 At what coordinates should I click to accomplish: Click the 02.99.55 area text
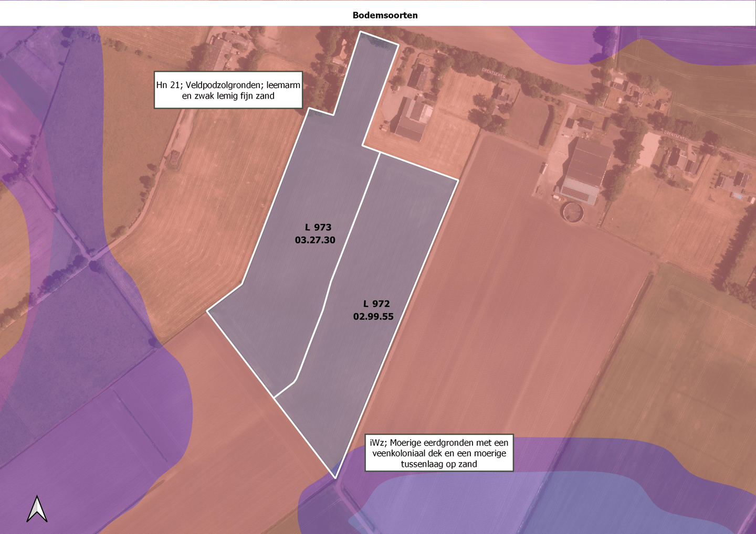[x=373, y=316]
